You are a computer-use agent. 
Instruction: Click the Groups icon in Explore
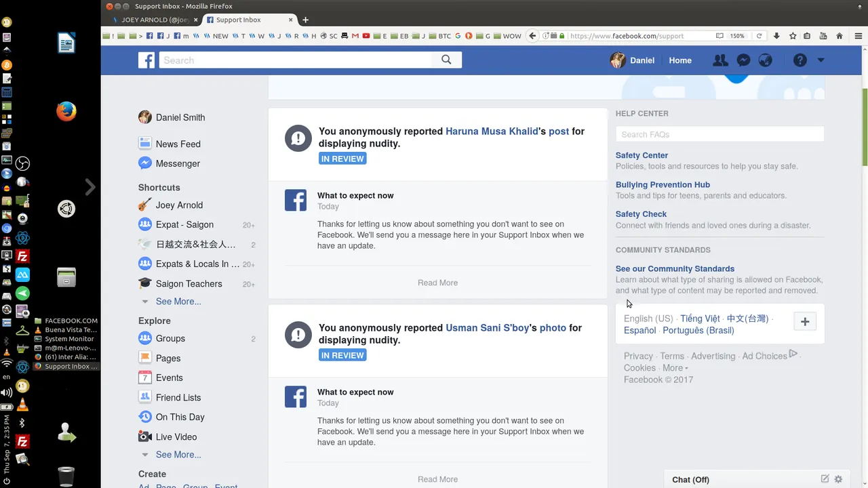point(145,338)
